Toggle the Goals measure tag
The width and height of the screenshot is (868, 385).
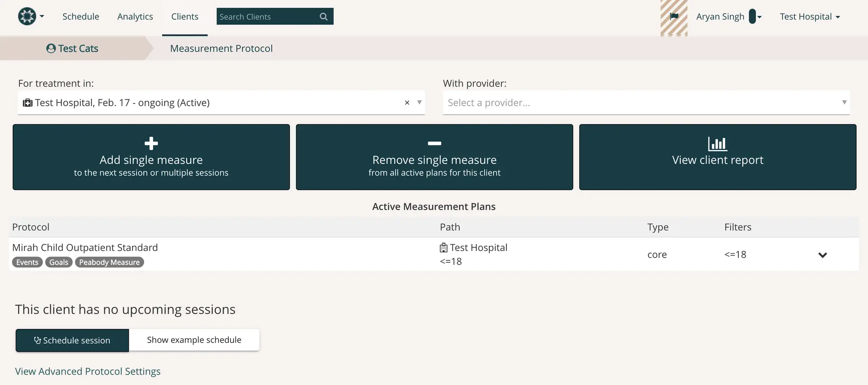pos(58,262)
